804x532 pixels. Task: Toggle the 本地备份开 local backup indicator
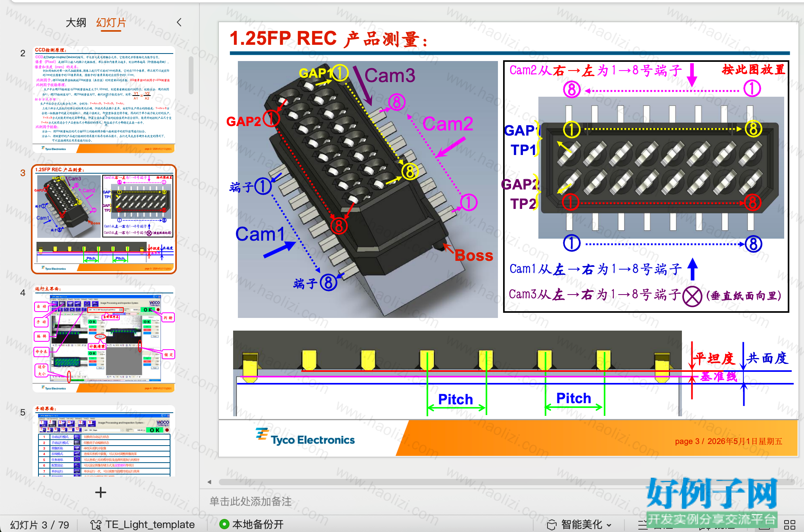(x=252, y=524)
